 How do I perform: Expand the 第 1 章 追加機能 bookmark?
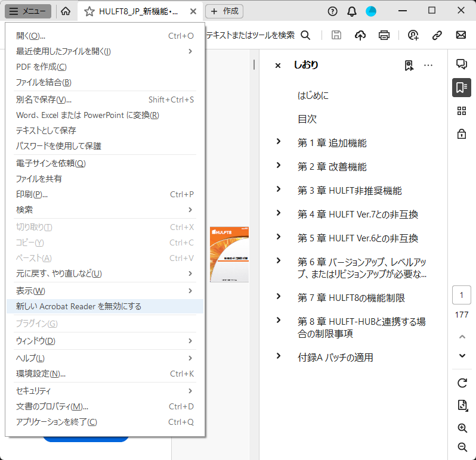279,141
